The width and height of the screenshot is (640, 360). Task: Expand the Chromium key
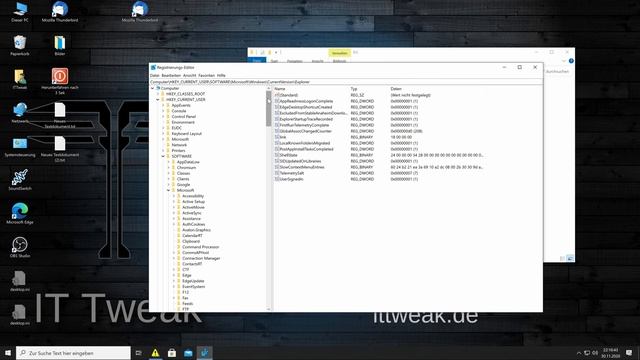point(169,168)
